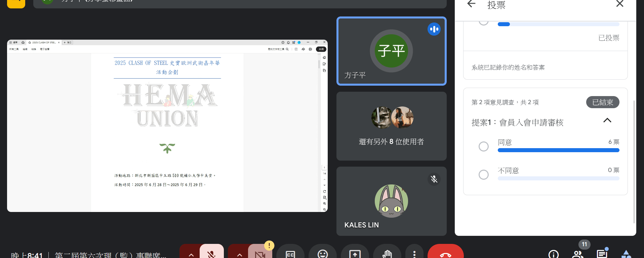The width and height of the screenshot is (644, 258).
Task: Expand audio settings arrow beside the microphone
Action: [191, 254]
